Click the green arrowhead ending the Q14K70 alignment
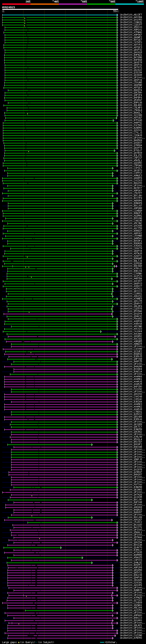Viewport: 146px width, 644px height. [x=61, y=548]
